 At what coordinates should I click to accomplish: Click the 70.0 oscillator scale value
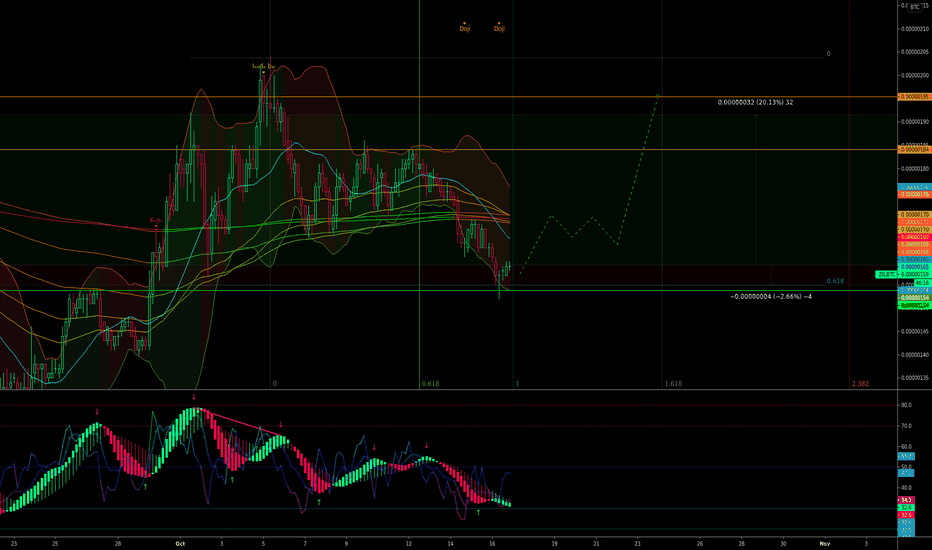click(906, 426)
